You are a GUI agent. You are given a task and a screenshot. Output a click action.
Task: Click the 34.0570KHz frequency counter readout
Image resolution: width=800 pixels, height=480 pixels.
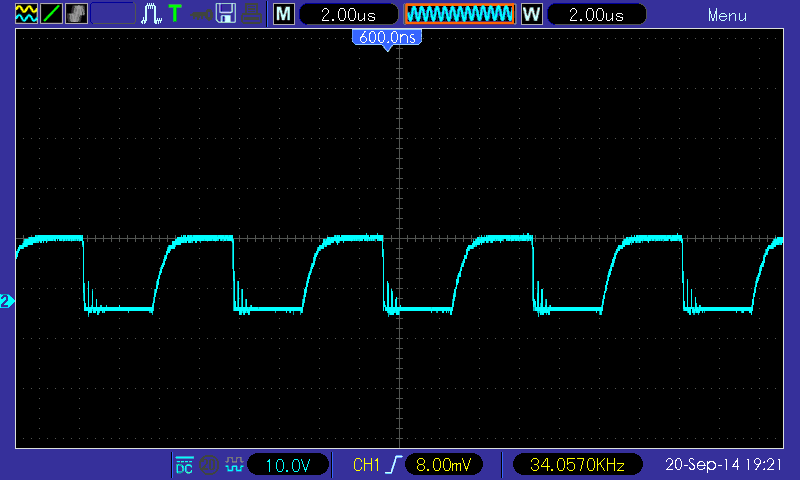click(577, 465)
